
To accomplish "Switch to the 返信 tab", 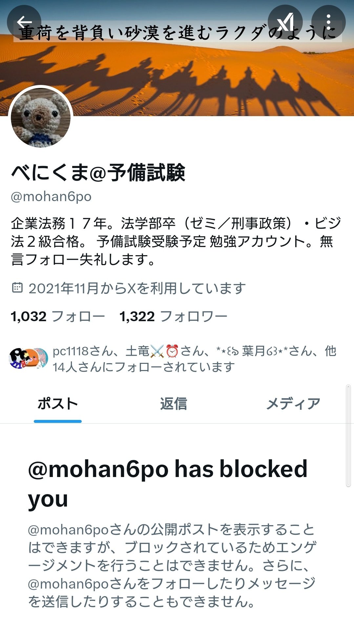I will coord(174,404).
